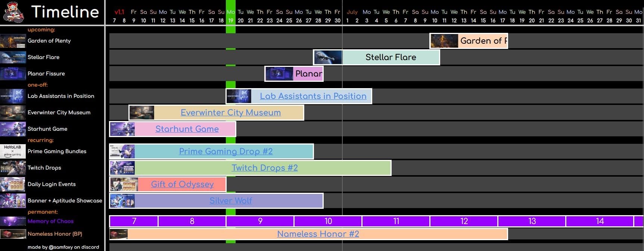Image resolution: width=644 pixels, height=251 pixels.
Task: Click Planar Fissure sidebar thumbnail icon
Action: pos(13,74)
